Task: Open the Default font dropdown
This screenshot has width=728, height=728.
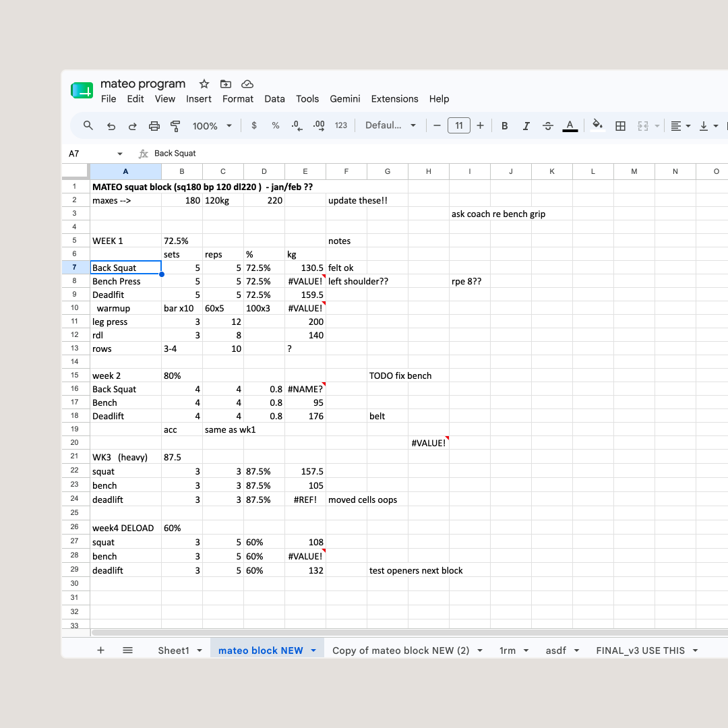Action: [390, 125]
